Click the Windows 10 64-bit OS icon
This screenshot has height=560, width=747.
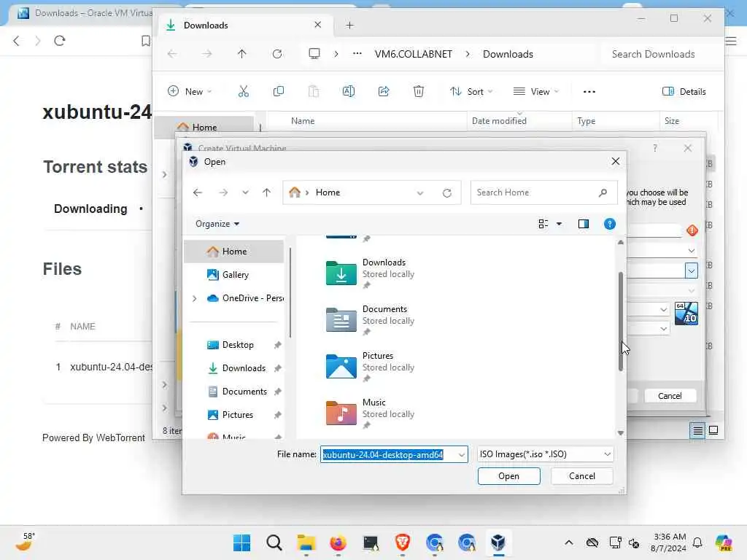(x=686, y=314)
